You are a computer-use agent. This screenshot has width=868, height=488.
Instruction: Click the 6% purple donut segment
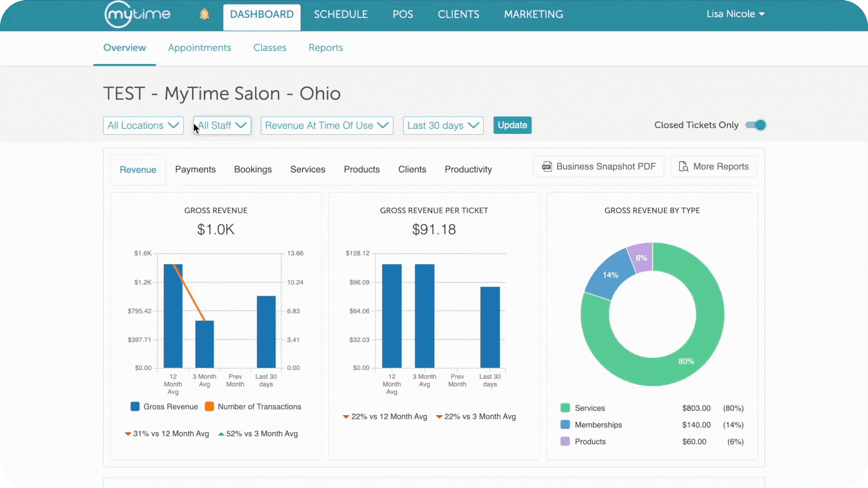[x=642, y=258]
